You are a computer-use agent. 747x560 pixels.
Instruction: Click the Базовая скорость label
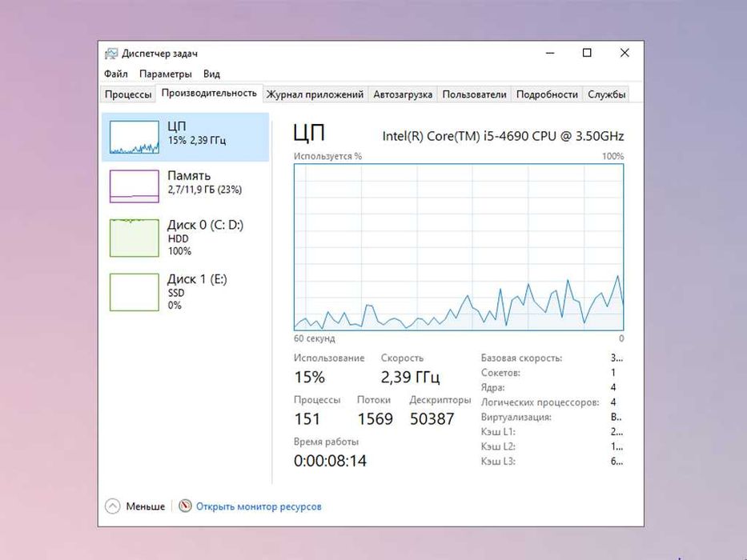pos(522,358)
